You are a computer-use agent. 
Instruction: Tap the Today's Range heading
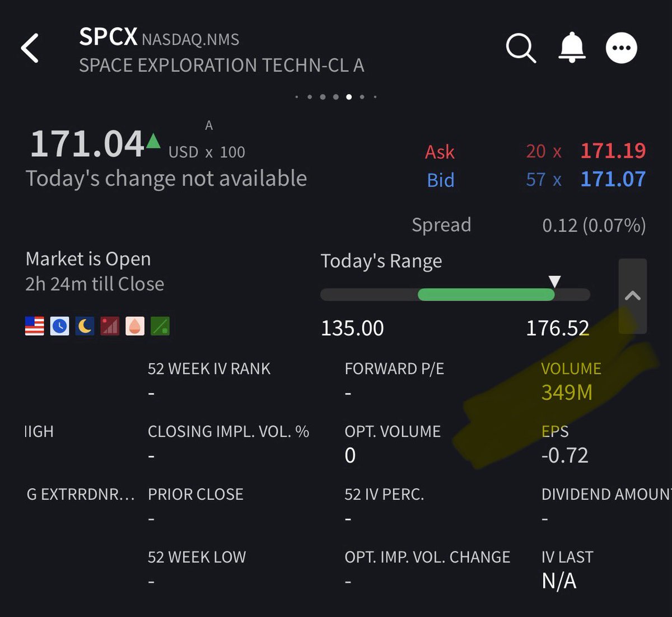click(381, 261)
